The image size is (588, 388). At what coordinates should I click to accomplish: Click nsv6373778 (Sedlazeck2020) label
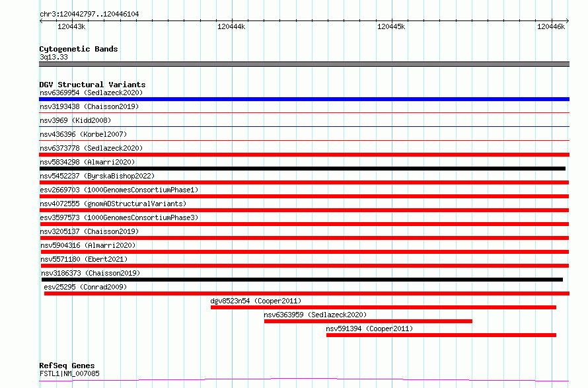tap(91, 148)
